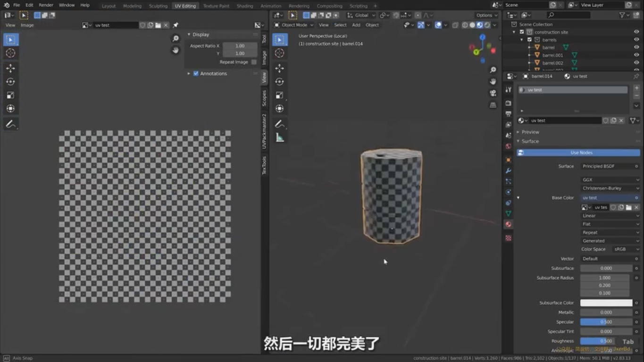
Task: Open the Global orientation dropdown
Action: [x=361, y=15]
